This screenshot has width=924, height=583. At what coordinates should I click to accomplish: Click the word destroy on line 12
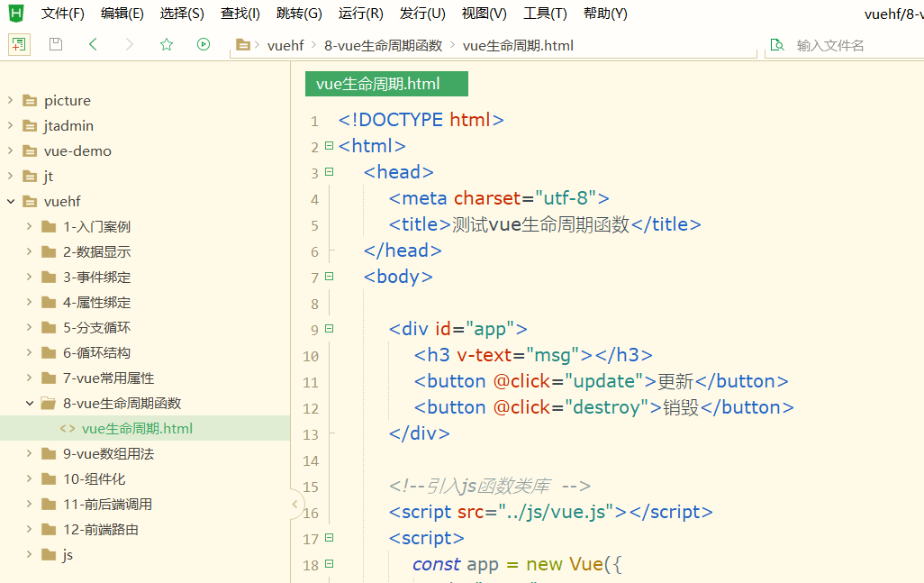(x=606, y=407)
